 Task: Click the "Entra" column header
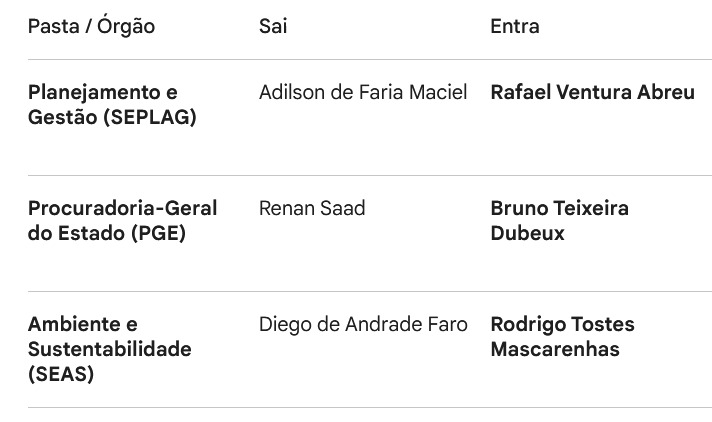click(514, 27)
